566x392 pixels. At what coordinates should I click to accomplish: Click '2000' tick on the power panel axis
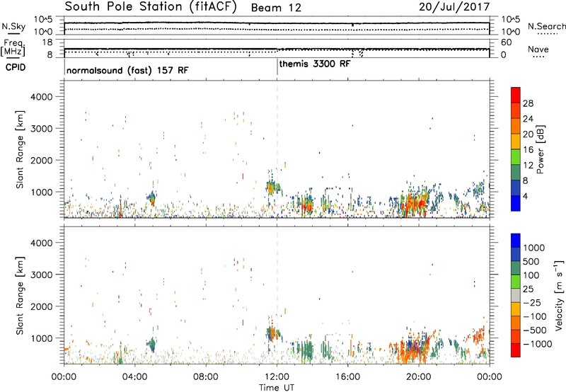42,160
